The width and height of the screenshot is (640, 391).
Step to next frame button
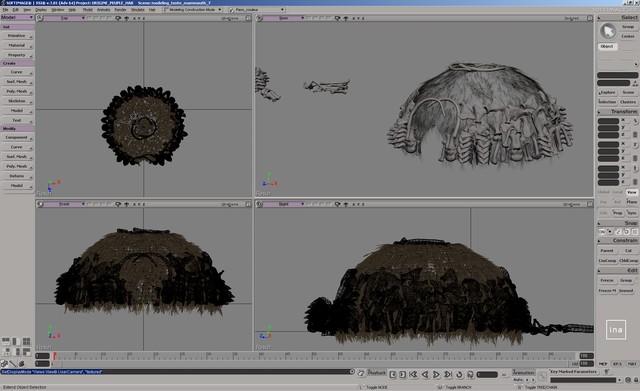pyautogui.click(x=402, y=374)
